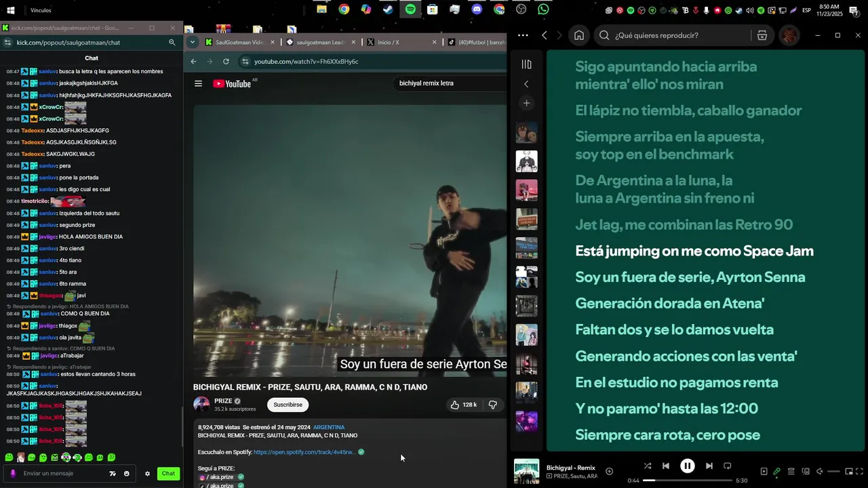868x488 pixels.
Task: Open the PRIZE channel name
Action: click(x=223, y=401)
